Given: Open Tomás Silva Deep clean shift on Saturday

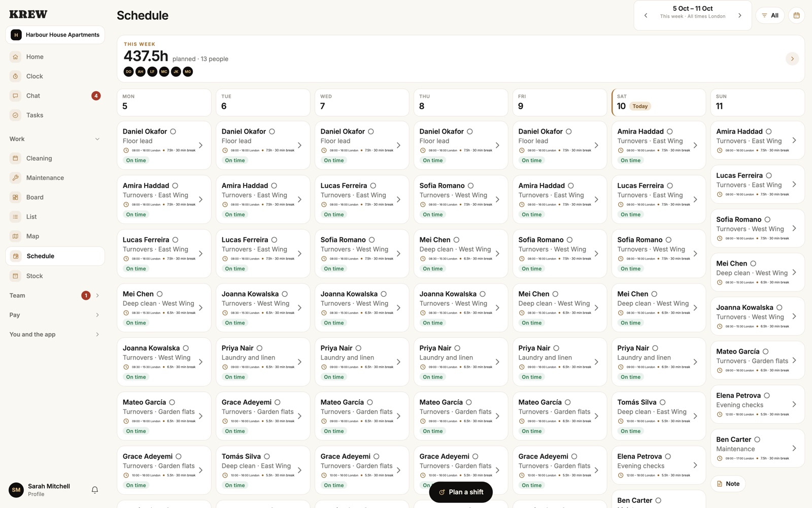Looking at the screenshot, I should point(659,416).
